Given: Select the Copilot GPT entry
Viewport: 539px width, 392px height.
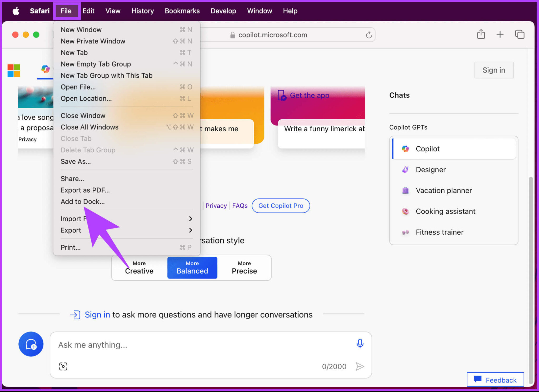Looking at the screenshot, I should pos(454,149).
